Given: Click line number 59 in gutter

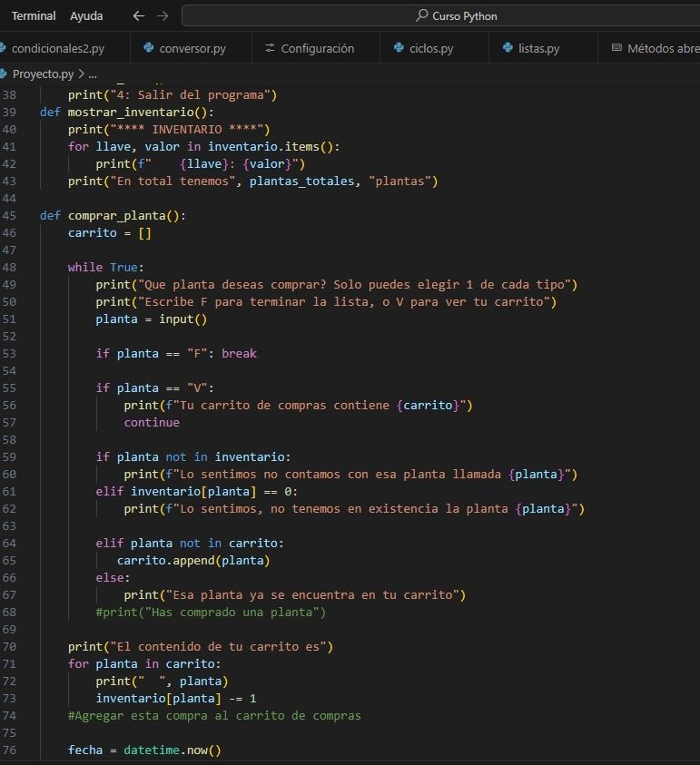Looking at the screenshot, I should tap(9, 457).
